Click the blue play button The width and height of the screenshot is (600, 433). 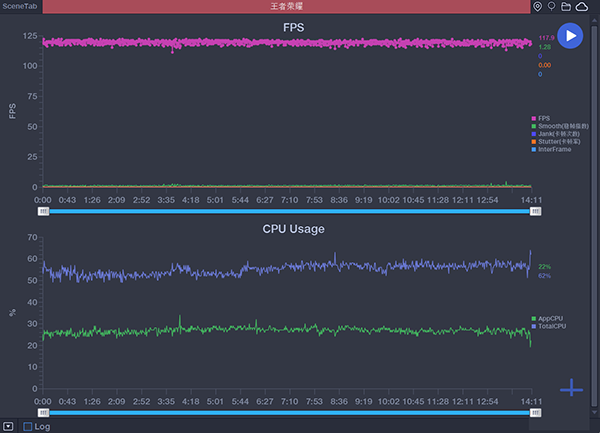click(570, 36)
